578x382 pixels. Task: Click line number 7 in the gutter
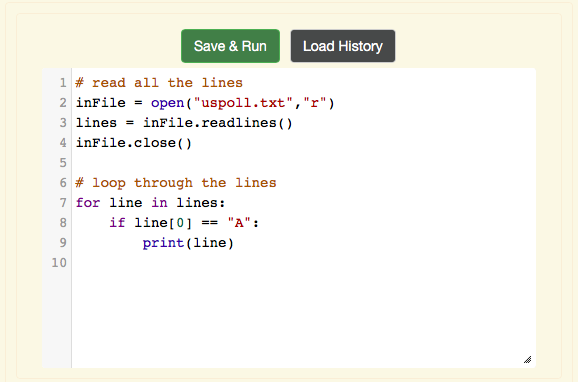coord(63,203)
